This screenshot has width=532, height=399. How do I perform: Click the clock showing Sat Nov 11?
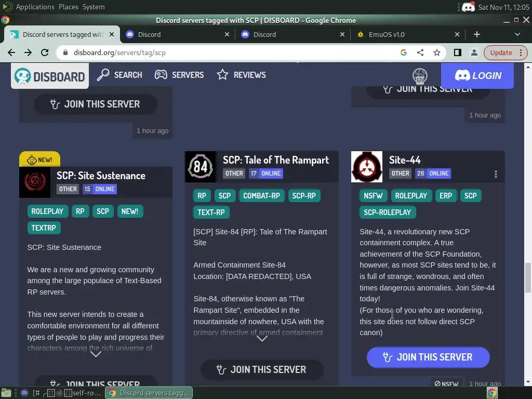503,7
